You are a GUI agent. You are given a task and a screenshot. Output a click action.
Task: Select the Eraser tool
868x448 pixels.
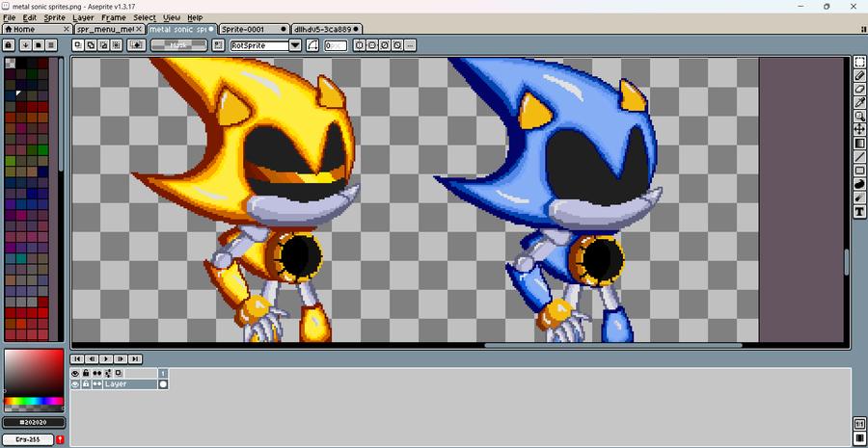[x=859, y=89]
